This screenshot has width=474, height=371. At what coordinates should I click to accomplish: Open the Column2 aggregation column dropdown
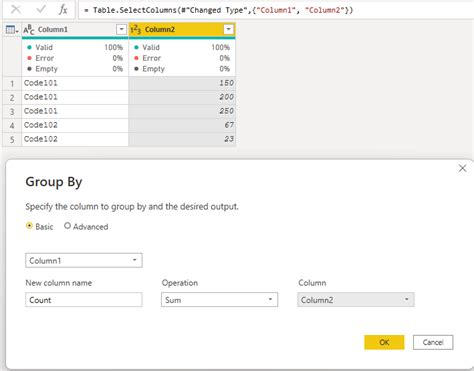356,300
